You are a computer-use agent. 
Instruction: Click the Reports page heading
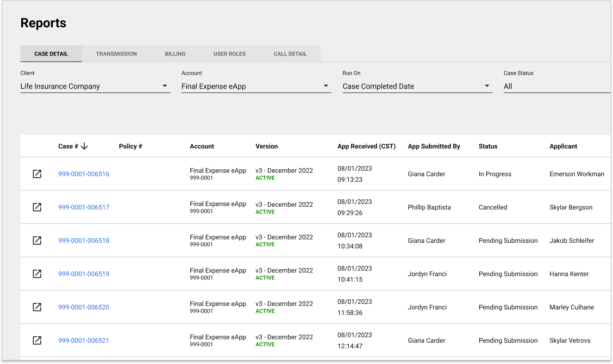pyautogui.click(x=44, y=23)
